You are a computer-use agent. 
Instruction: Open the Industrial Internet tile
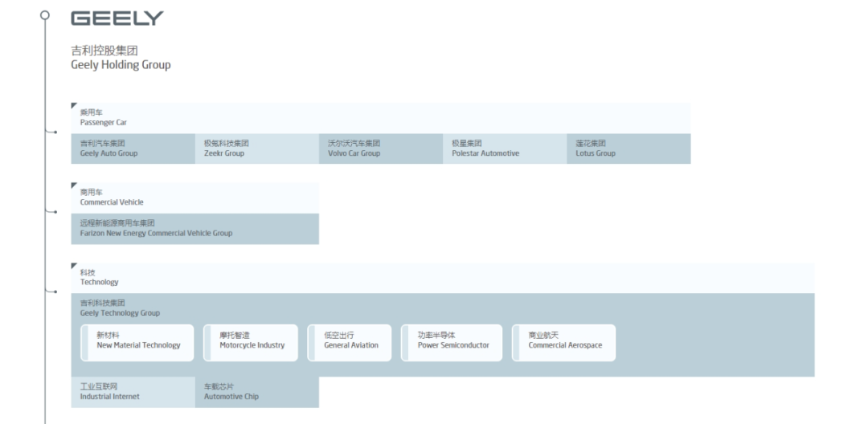pyautogui.click(x=133, y=392)
